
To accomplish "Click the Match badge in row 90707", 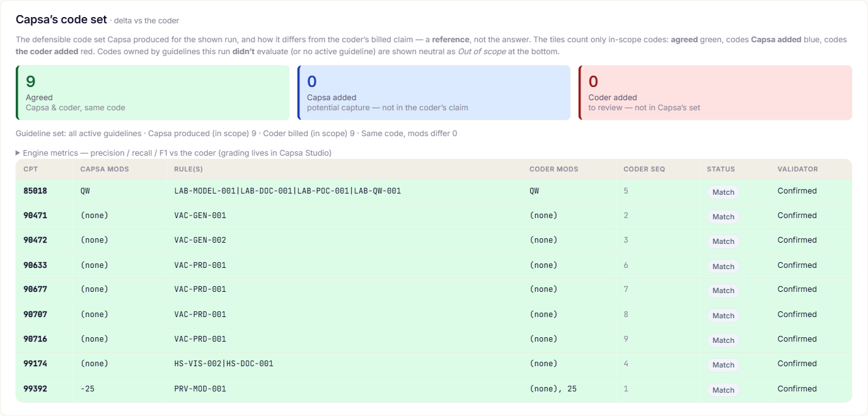I will coord(723,316).
